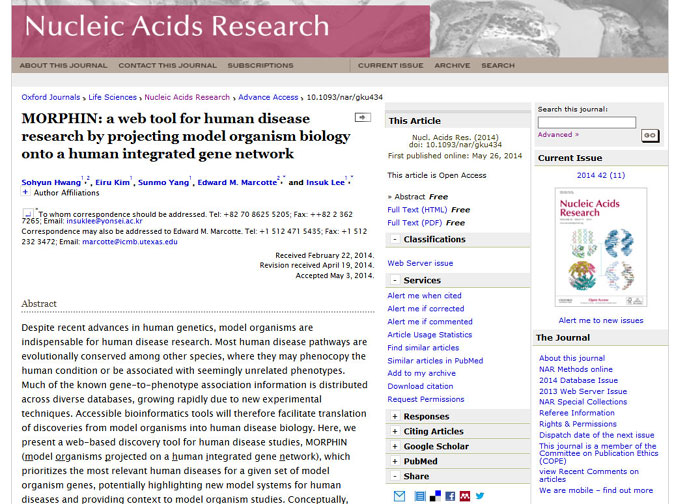Collapse the Services section
This screenshot has height=504, width=700.
[x=395, y=280]
